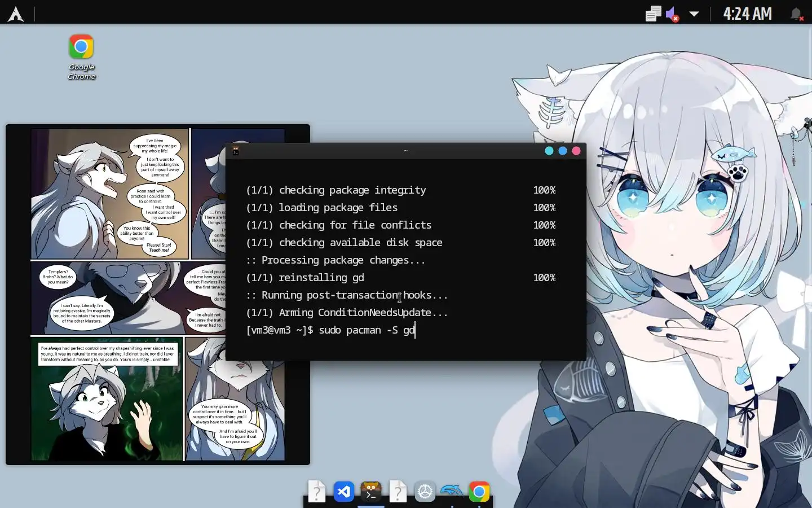Close the terminal with the pink button
812x508 pixels.
tap(576, 151)
